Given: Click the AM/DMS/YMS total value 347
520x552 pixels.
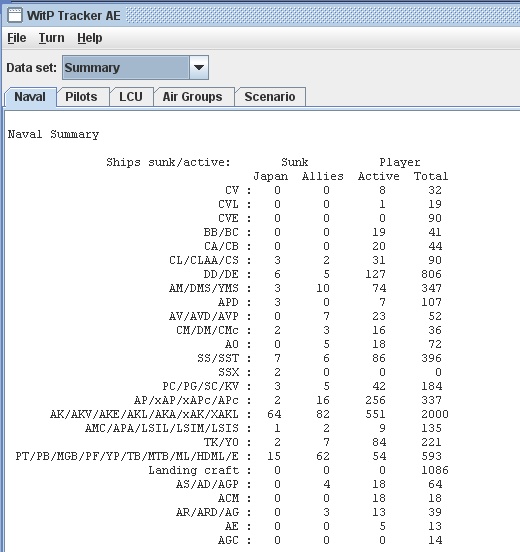Looking at the screenshot, I should point(432,288).
